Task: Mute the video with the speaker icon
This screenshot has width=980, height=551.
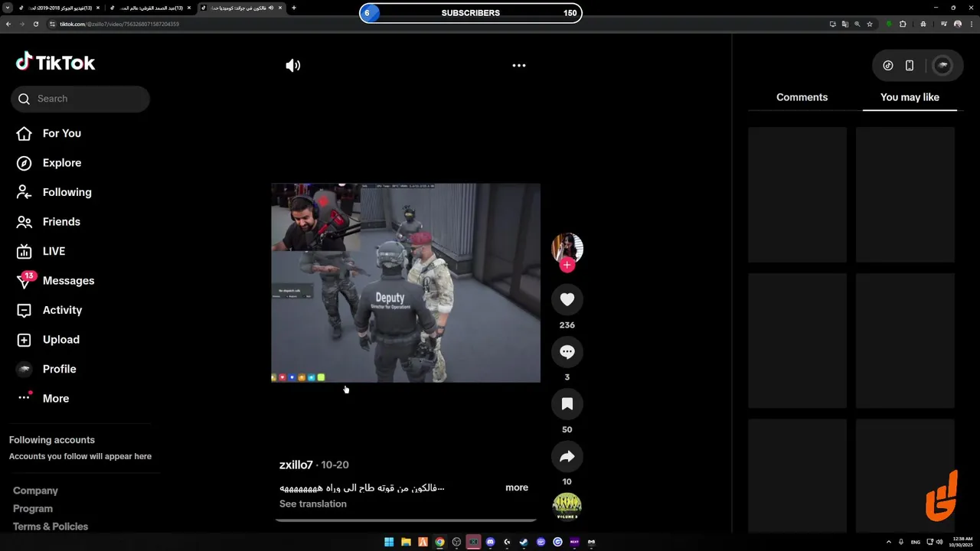Action: pos(292,66)
